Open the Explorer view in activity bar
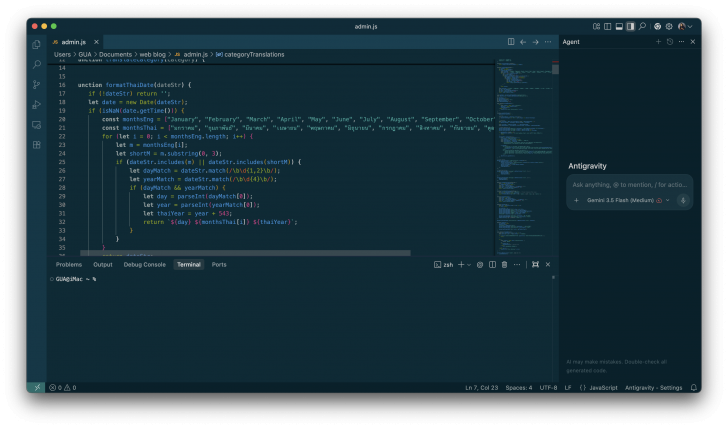Screen dimensions: 728x428 [37, 45]
